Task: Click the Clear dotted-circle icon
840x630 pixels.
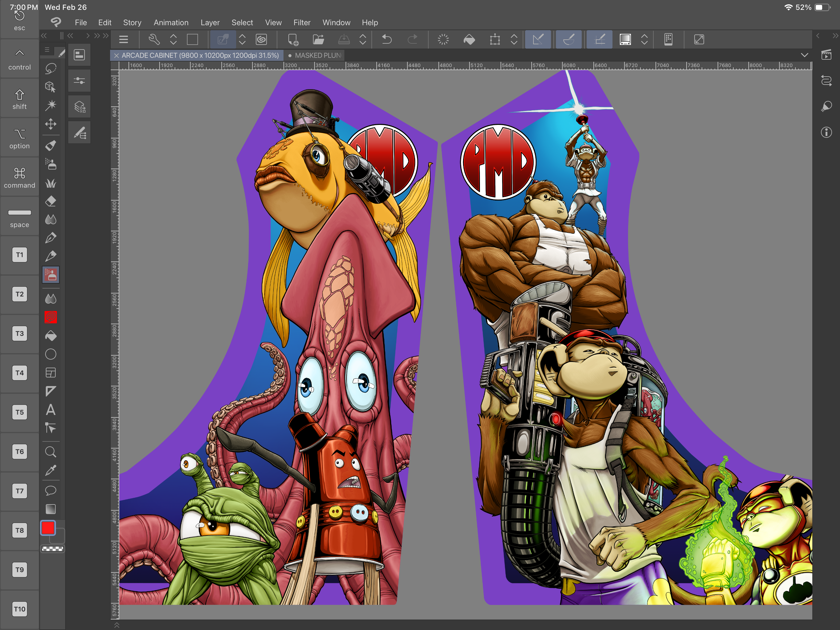Action: (443, 39)
